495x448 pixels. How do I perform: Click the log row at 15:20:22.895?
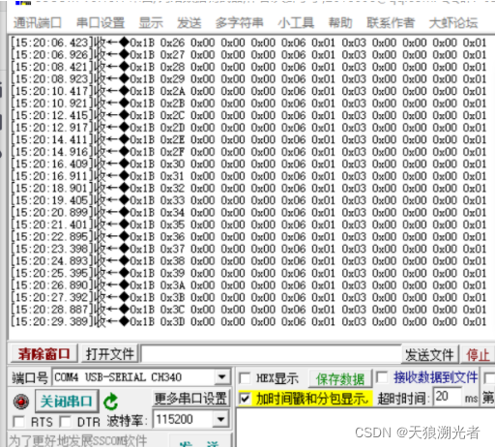[248, 237]
